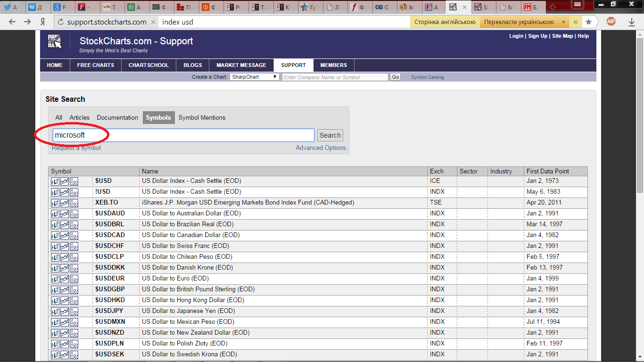The width and height of the screenshot is (644, 362).
Task: Open the GalleryView line-chart icon for $USDCAD
Action: (64, 235)
